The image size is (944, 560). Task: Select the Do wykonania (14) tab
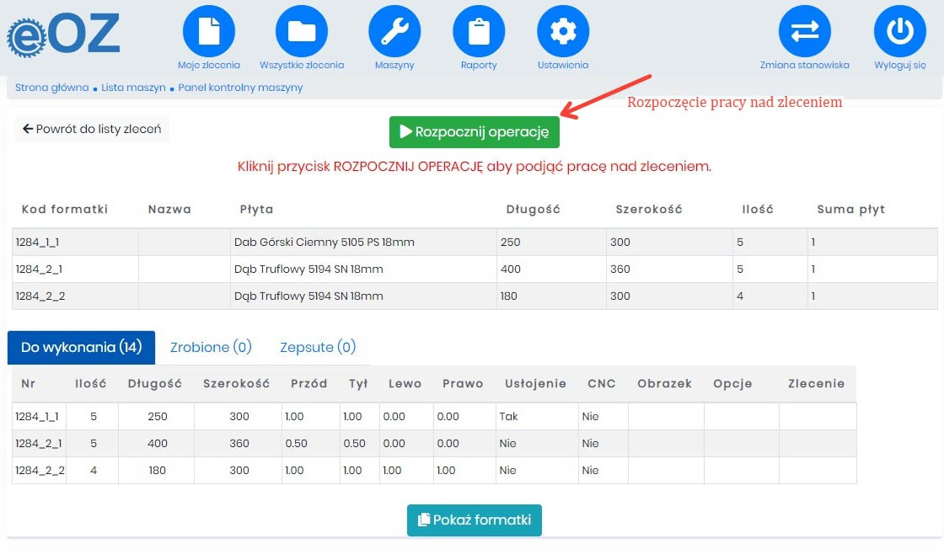click(81, 347)
